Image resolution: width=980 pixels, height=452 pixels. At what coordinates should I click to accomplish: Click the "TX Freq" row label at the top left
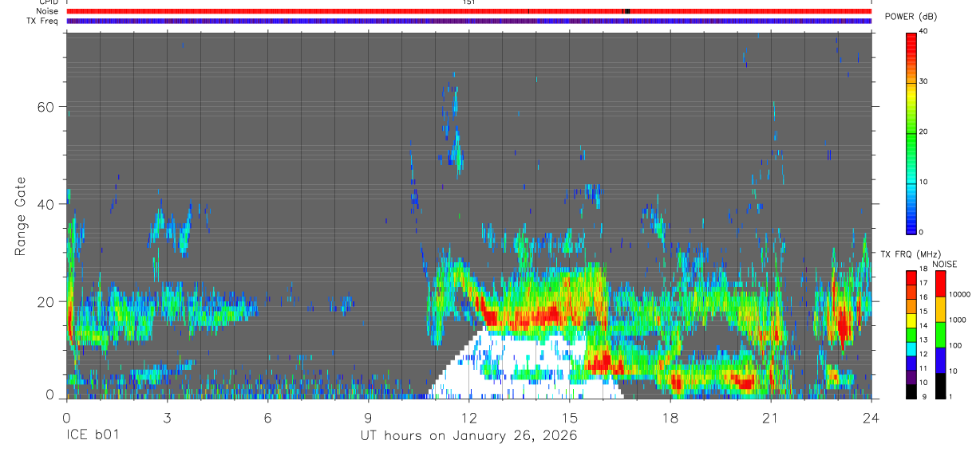coord(43,21)
